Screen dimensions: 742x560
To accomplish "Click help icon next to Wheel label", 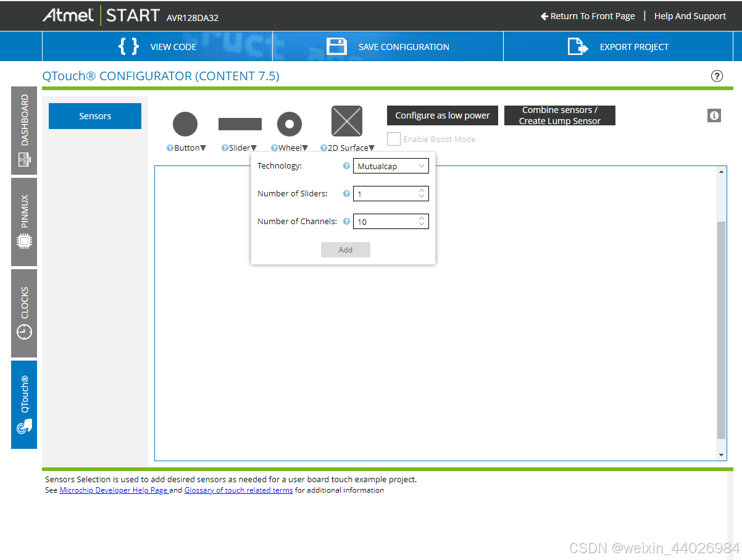I will (x=274, y=148).
